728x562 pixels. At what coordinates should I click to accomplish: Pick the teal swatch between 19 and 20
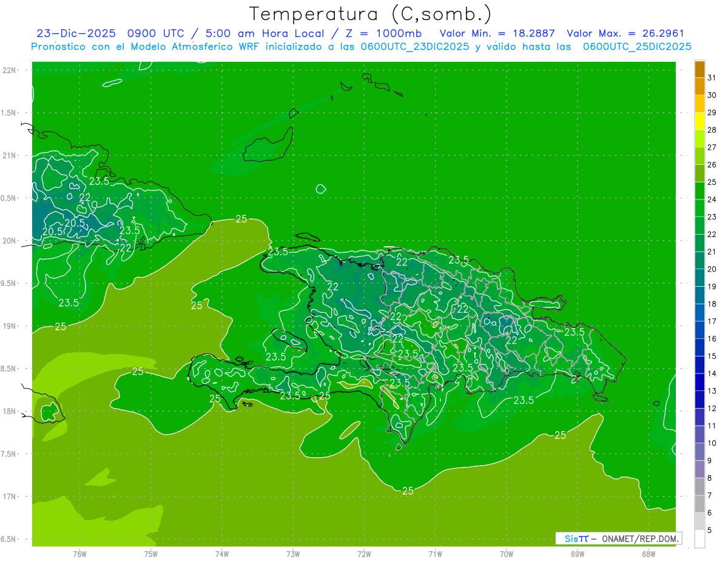(699, 278)
